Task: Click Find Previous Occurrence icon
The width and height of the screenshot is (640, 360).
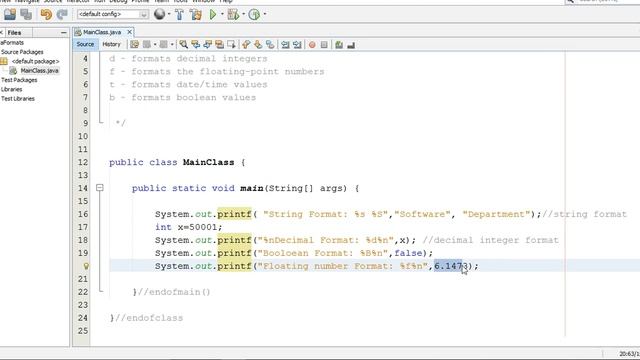Action: point(196,44)
